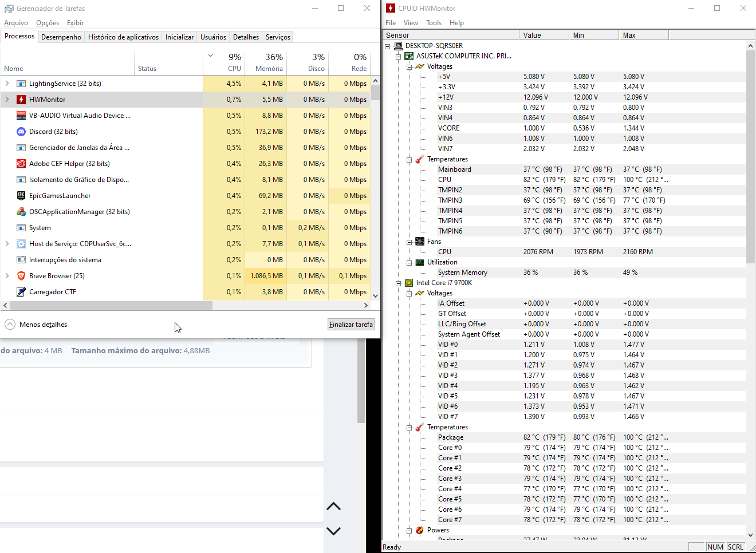The image size is (756, 553).
Task: Switch to the Inicializar tab
Action: tap(180, 37)
